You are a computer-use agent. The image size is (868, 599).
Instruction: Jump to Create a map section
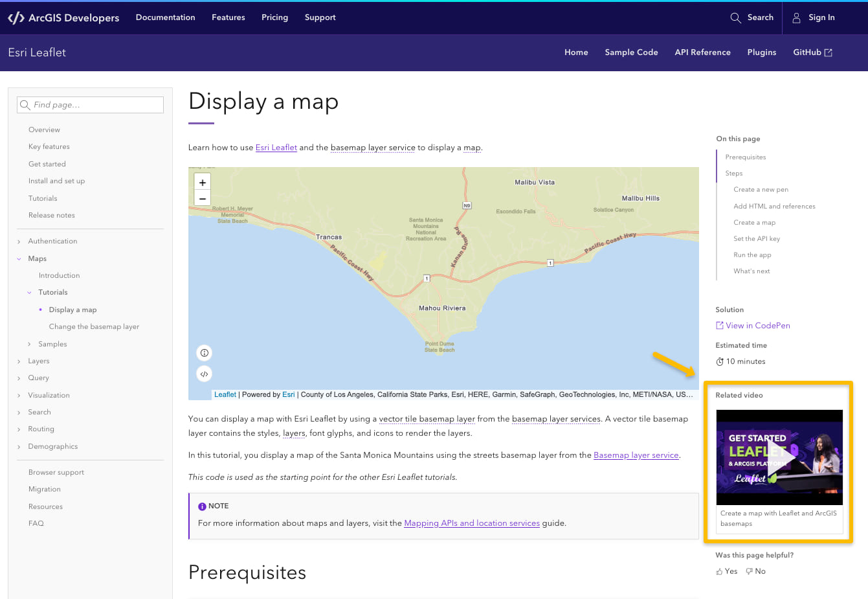754,223
